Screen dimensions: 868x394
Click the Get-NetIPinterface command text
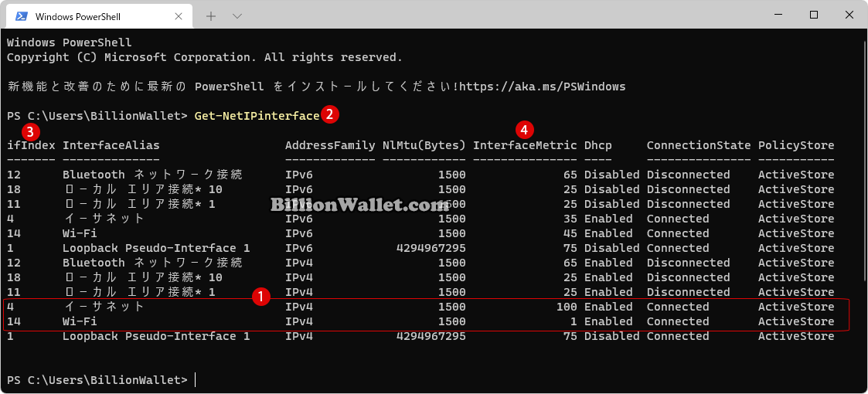click(257, 116)
